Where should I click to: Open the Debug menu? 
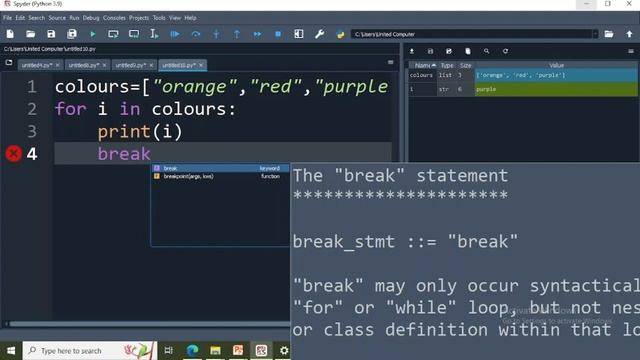(x=91, y=18)
